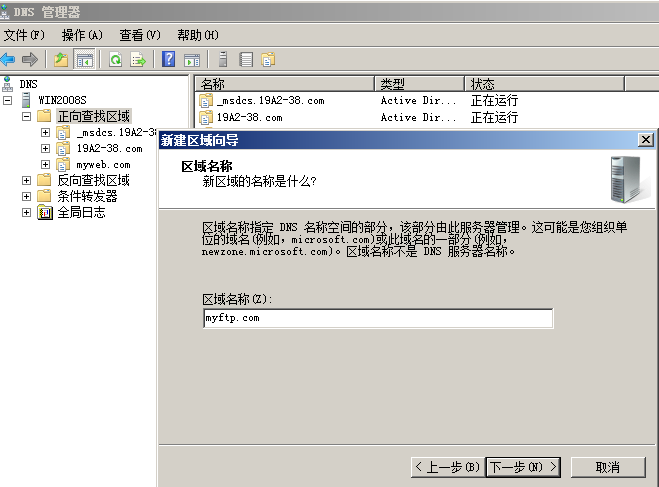
Task: Sort by the 名称 column header
Action: (x=285, y=84)
